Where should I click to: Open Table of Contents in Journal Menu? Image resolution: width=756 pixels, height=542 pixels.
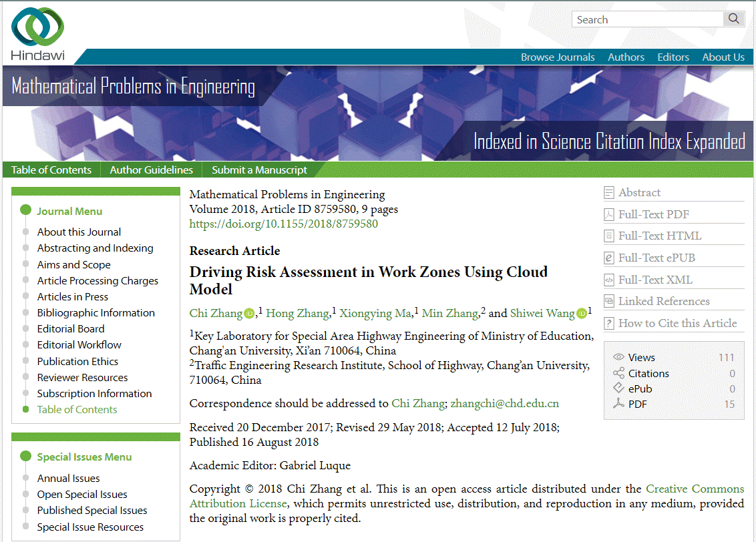pyautogui.click(x=77, y=410)
